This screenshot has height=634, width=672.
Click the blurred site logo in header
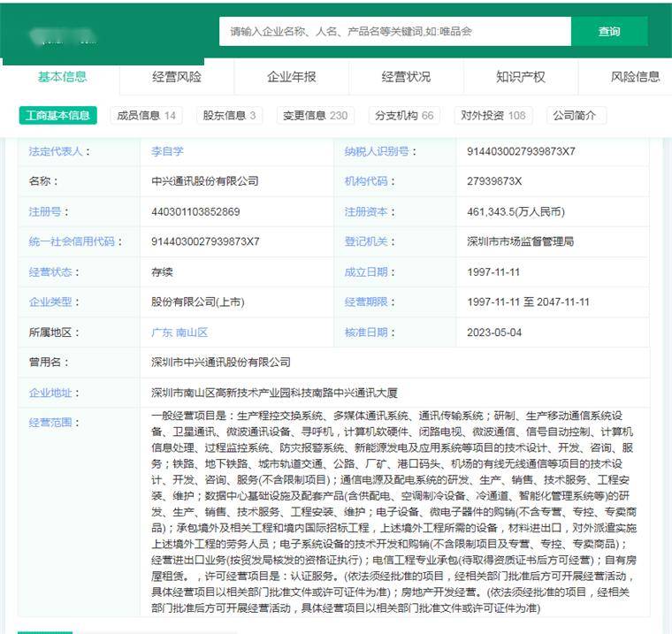63,37
